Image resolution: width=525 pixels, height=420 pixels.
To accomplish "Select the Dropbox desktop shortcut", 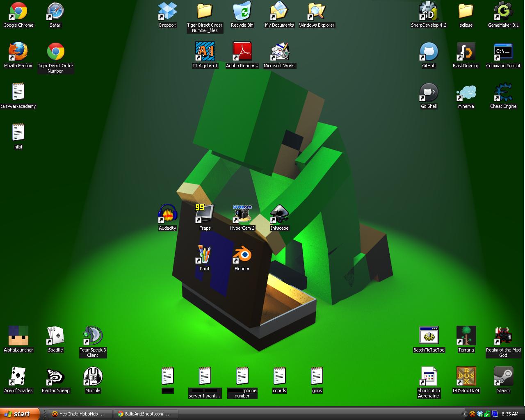I will click(x=167, y=11).
